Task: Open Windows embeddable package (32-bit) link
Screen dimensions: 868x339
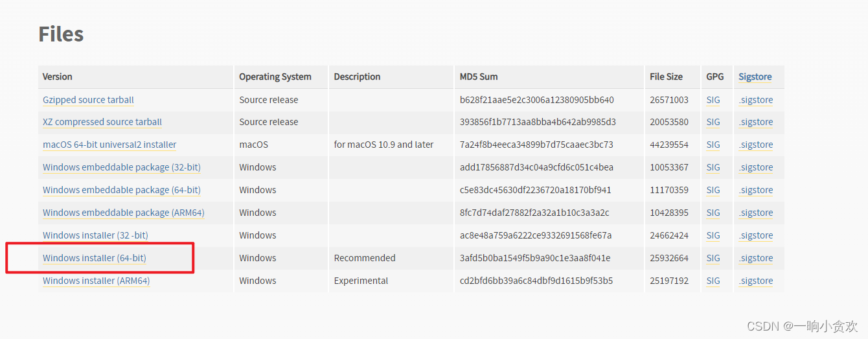Action: (122, 167)
